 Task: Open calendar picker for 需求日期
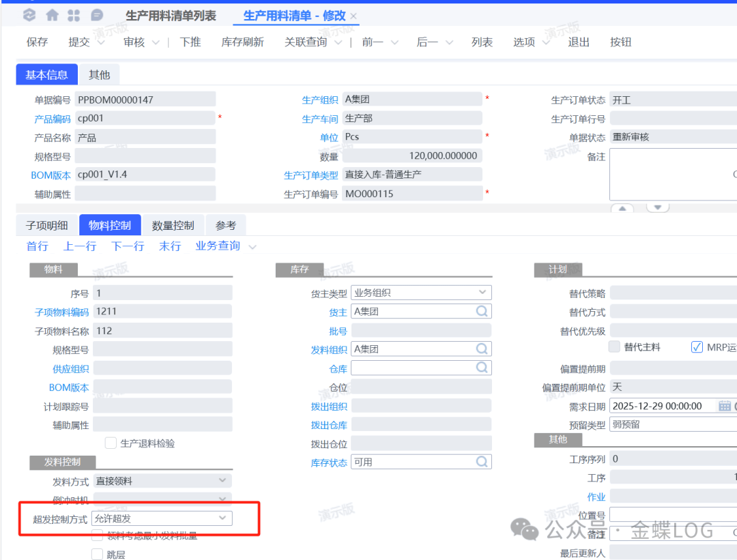pos(724,406)
